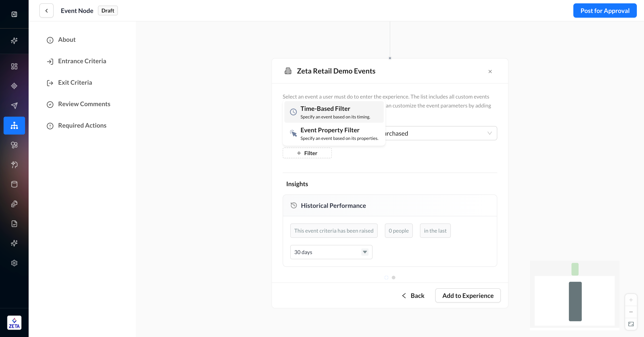644x337 pixels.
Task: Click the target audience icon in sidebar
Action: click(x=14, y=86)
